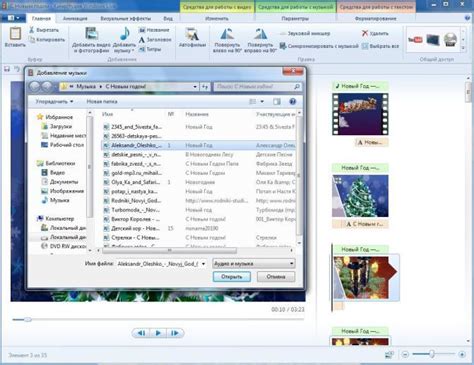474x365 pixels.
Task: Sort by the Название column header
Action: point(197,114)
